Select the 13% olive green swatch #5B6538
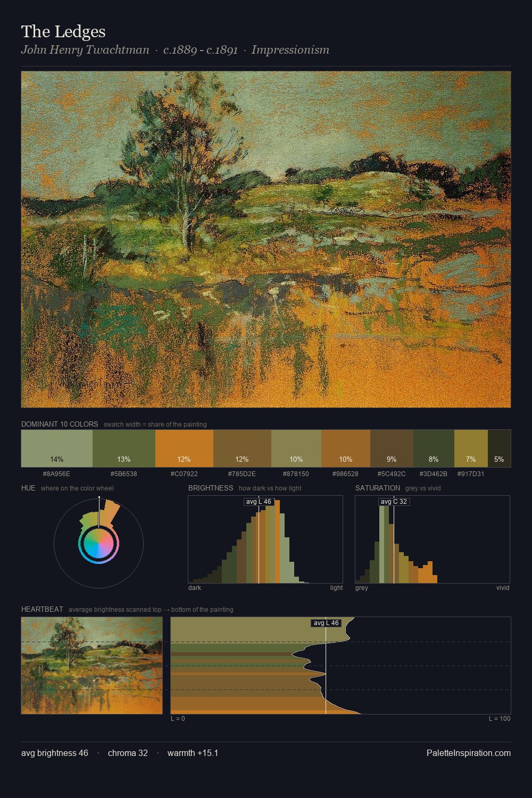The width and height of the screenshot is (532, 798). (124, 448)
